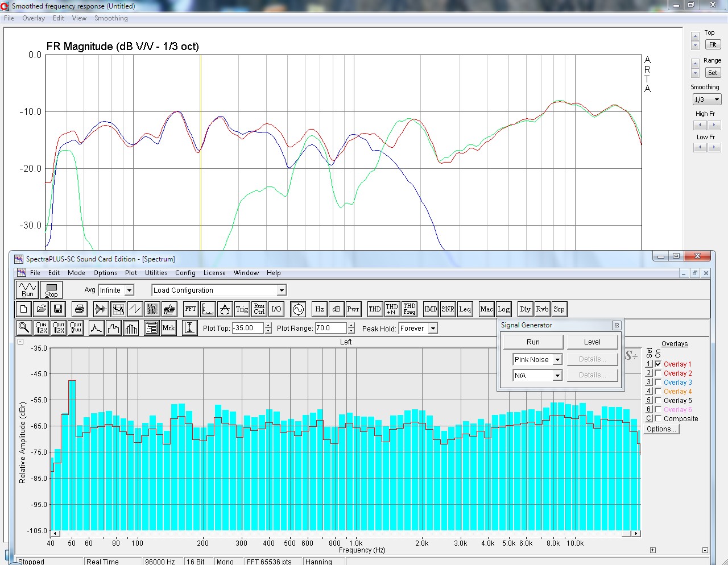Click the Range Set button in ARTA
The height and width of the screenshot is (565, 728).
(x=713, y=73)
